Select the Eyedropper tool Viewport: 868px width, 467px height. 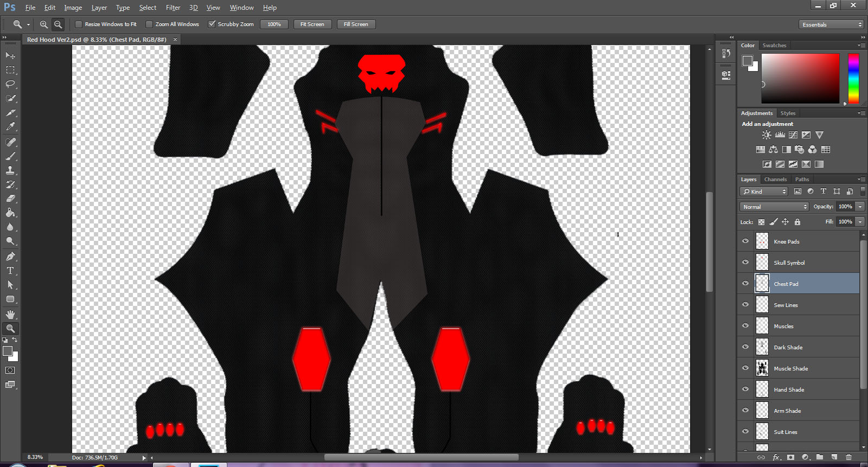click(10, 127)
